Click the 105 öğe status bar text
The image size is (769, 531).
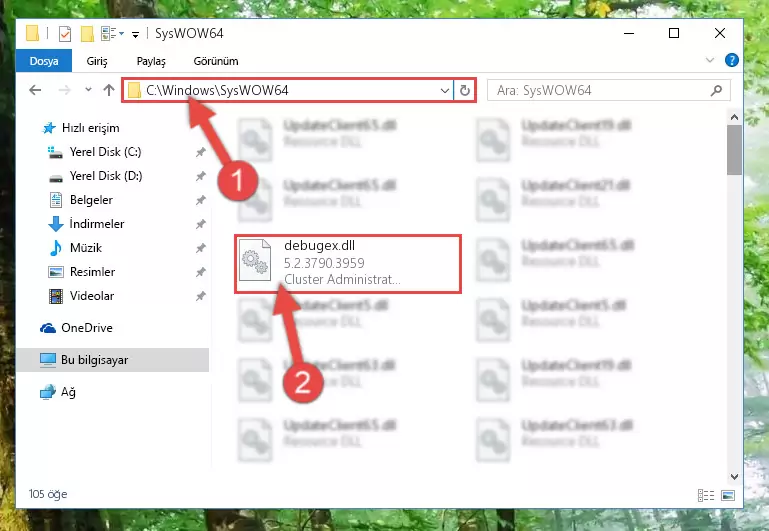coord(48,494)
